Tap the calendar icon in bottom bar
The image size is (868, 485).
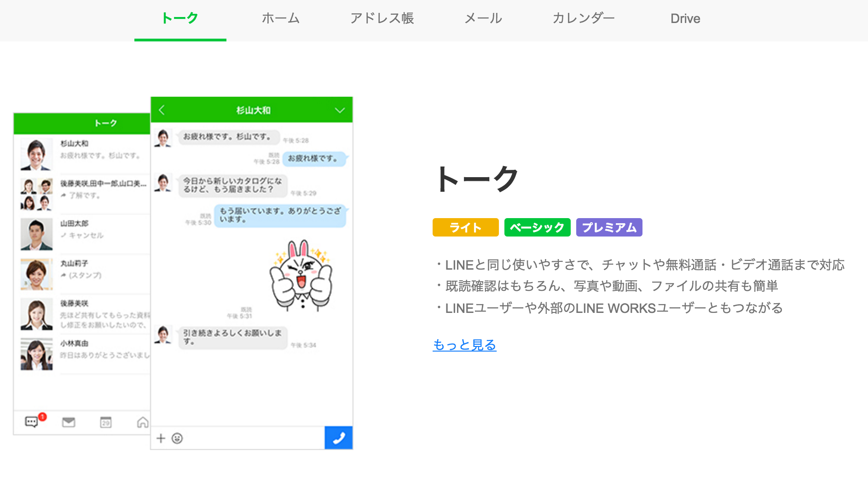(106, 422)
